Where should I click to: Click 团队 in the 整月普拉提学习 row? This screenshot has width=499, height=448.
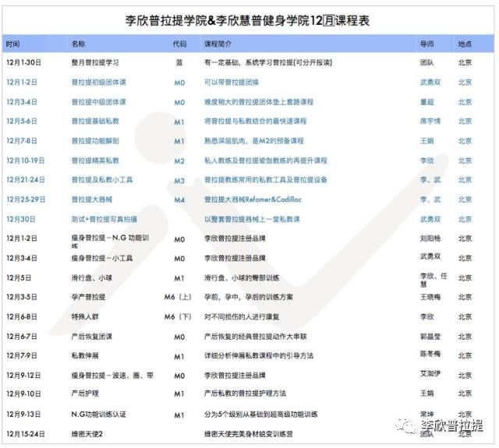426,62
